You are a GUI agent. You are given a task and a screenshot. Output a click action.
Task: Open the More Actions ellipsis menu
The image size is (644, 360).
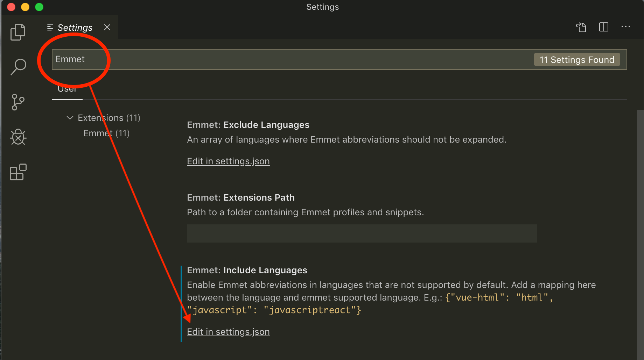(x=626, y=27)
